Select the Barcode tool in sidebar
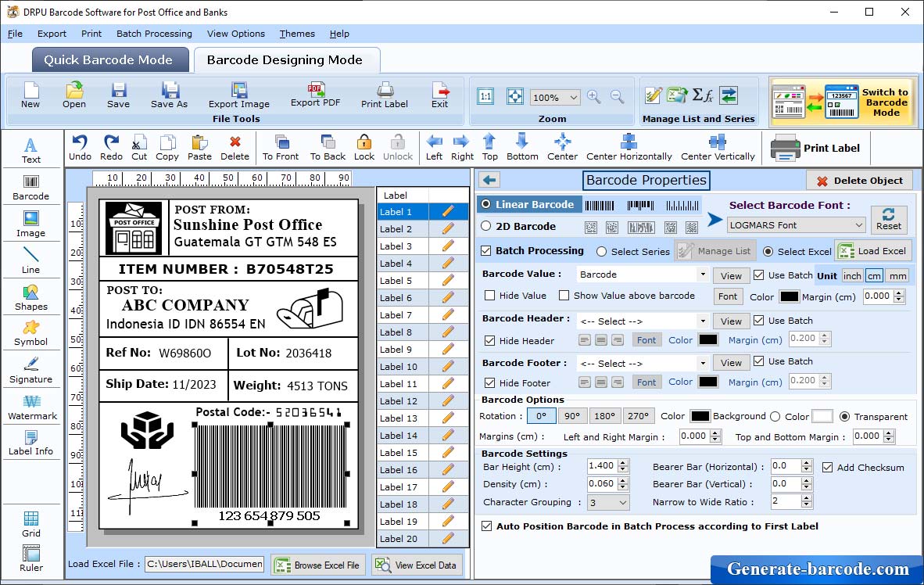The height and width of the screenshot is (585, 924). tap(30, 188)
